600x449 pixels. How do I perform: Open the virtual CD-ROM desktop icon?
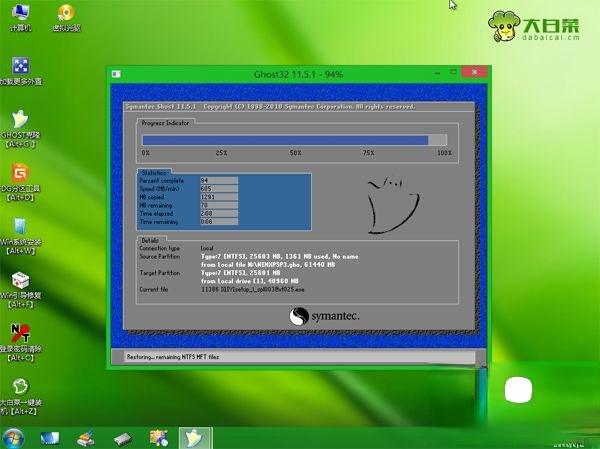tap(66, 14)
